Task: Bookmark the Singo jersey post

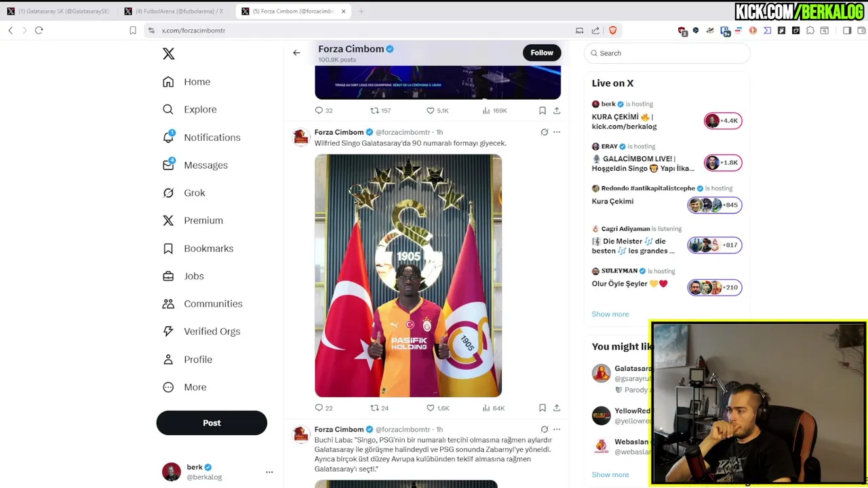Action: click(x=542, y=408)
